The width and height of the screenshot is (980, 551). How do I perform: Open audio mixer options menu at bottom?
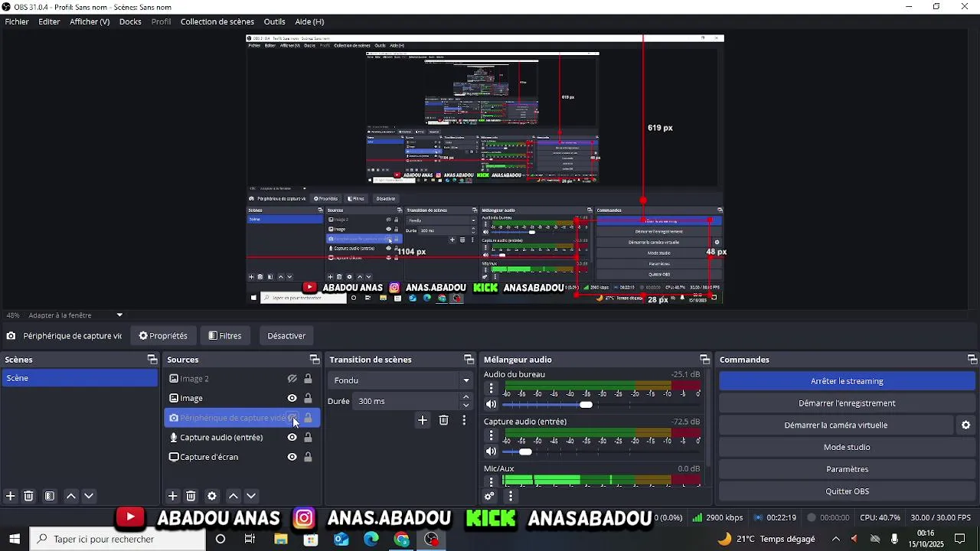[511, 496]
